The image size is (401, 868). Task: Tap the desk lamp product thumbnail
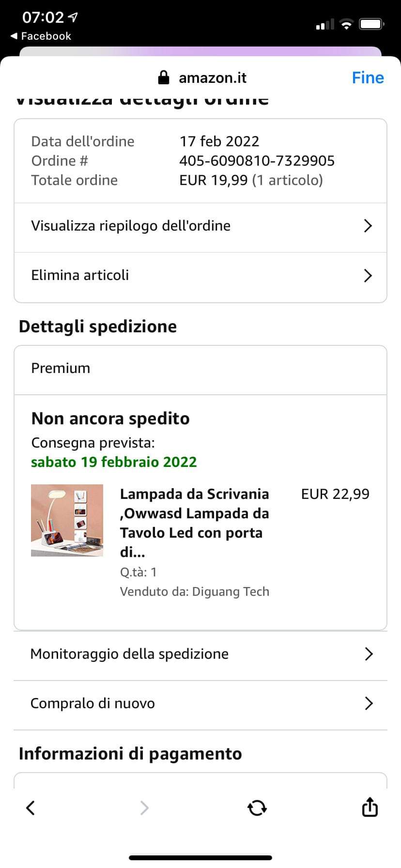coord(67,520)
